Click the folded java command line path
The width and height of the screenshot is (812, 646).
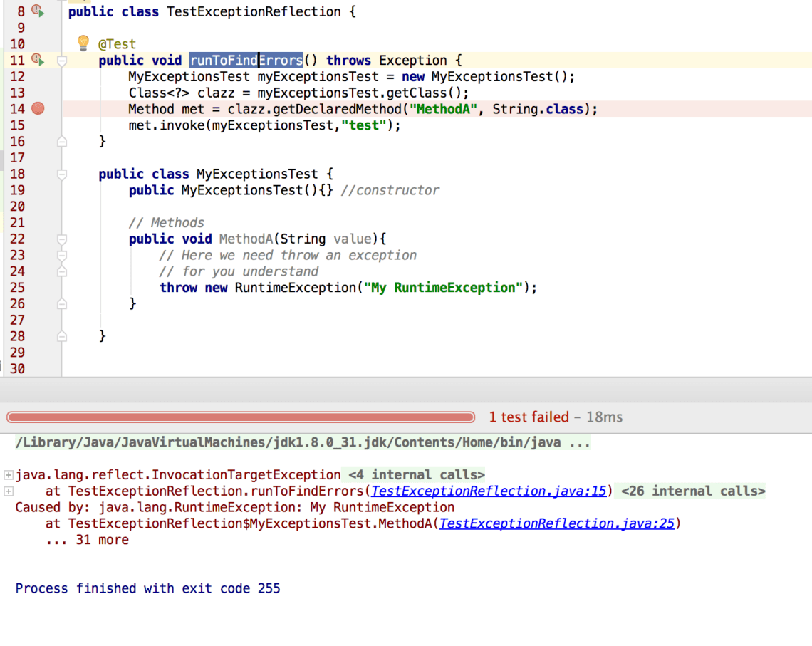[x=303, y=443]
